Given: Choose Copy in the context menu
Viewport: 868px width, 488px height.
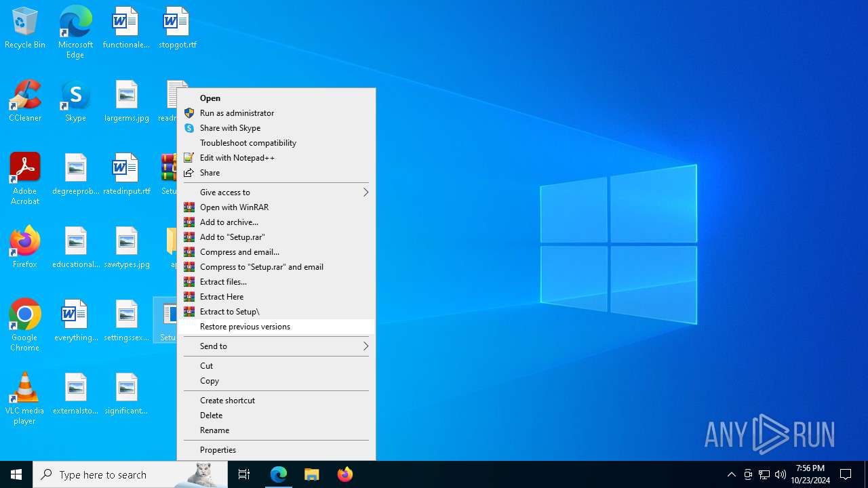Looking at the screenshot, I should (x=277, y=381).
